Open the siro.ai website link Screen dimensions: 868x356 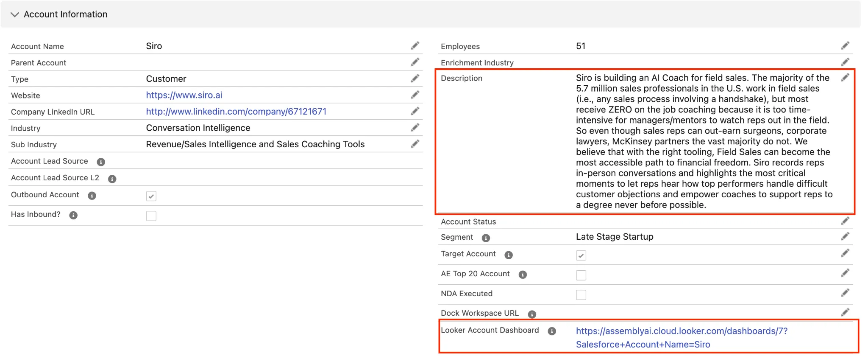(x=184, y=95)
